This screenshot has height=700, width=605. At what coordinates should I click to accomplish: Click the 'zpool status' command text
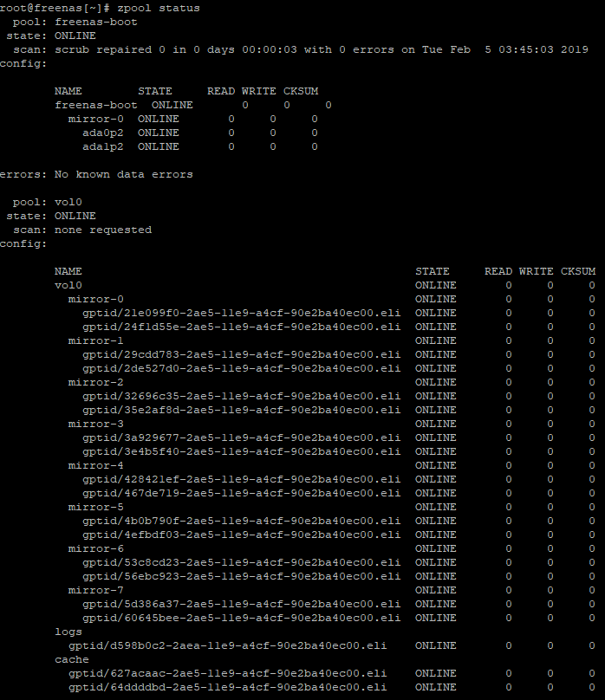pos(159,9)
